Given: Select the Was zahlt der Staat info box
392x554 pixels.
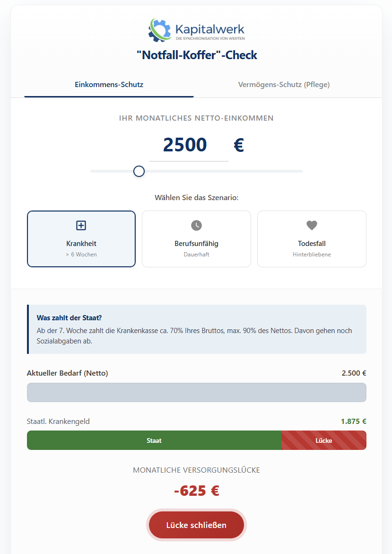Looking at the screenshot, I should click(196, 329).
